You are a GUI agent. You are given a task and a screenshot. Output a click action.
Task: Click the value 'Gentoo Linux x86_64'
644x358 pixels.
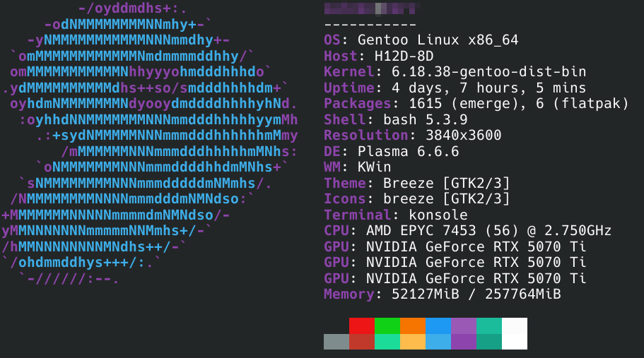pyautogui.click(x=438, y=40)
